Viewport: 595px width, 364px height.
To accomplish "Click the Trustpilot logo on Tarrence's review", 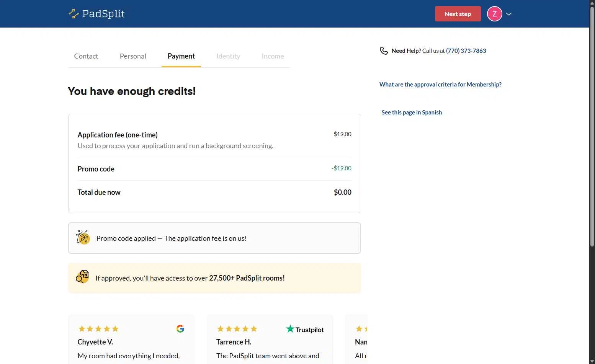I will (x=305, y=329).
